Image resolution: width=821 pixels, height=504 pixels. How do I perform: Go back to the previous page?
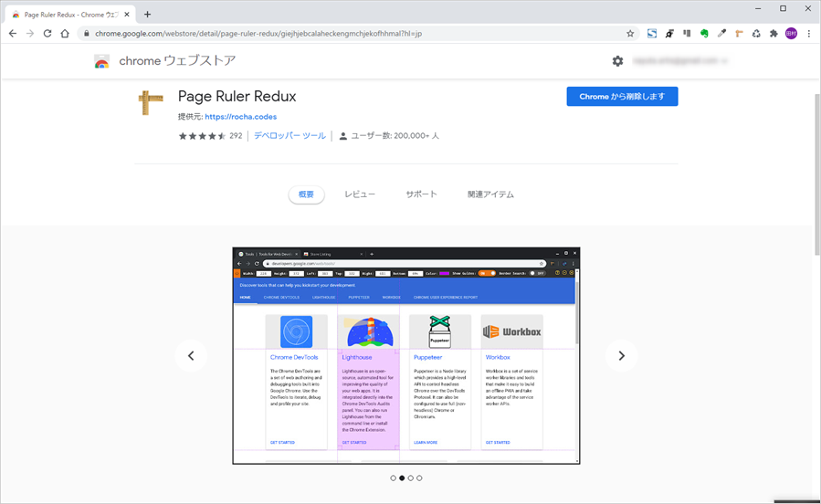[x=13, y=34]
